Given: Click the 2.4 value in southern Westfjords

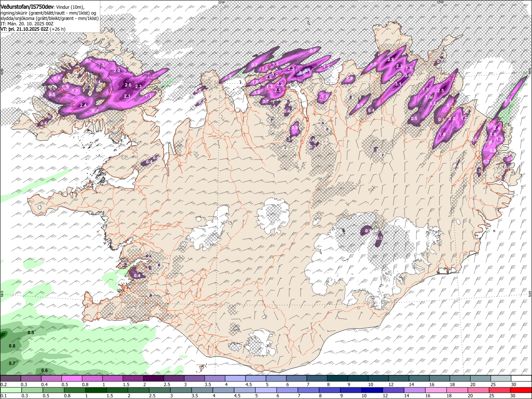Looking at the screenshot, I should point(83,105).
